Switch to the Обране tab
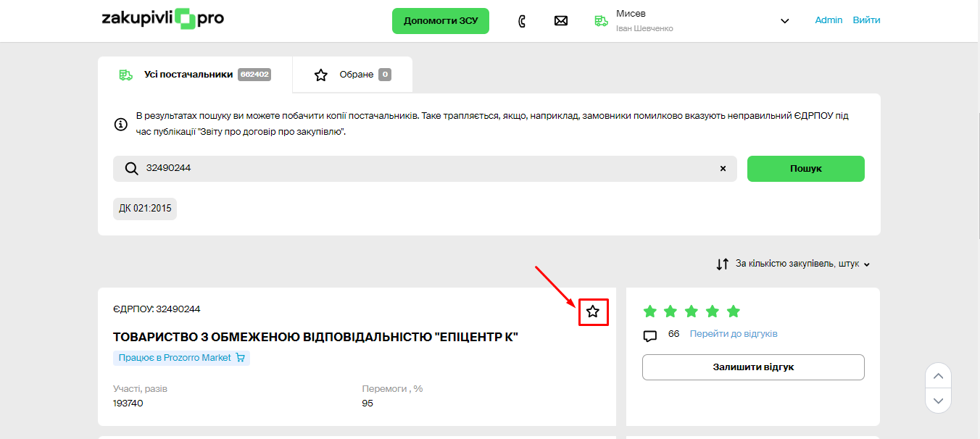980x439 pixels. point(352,75)
